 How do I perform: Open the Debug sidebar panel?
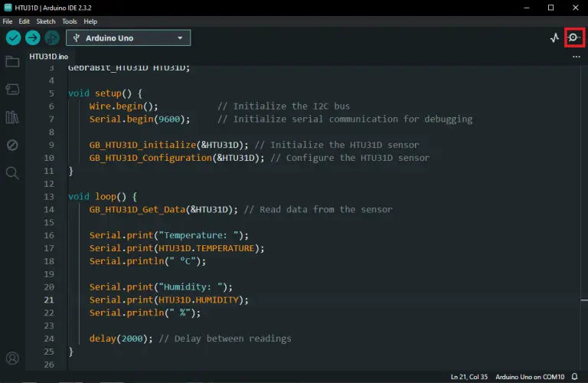[x=12, y=145]
